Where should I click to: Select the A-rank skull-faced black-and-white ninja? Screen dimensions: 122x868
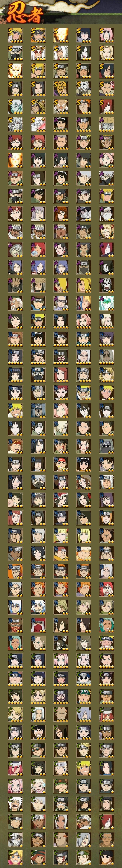click(107, 285)
